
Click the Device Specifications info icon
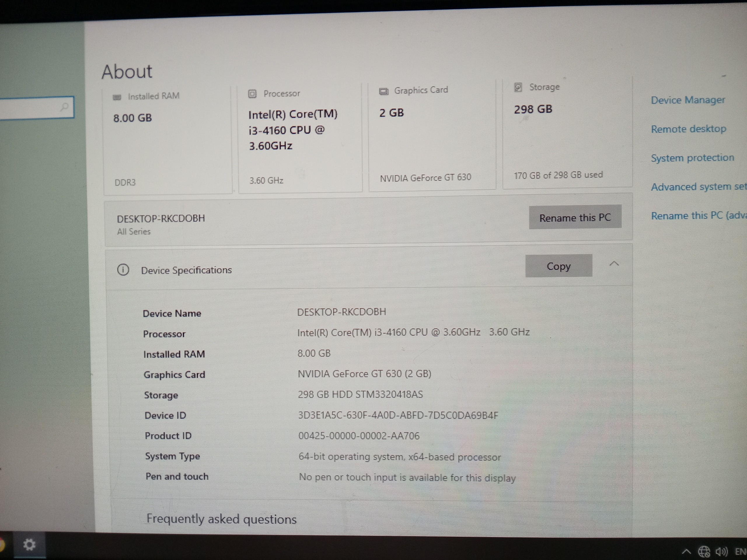(x=123, y=270)
